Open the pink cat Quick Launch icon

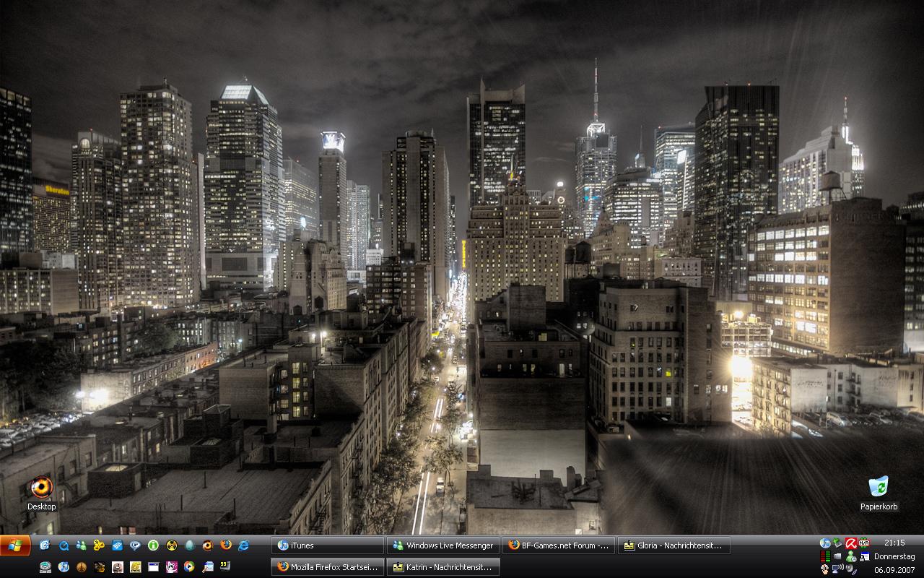coord(172,567)
